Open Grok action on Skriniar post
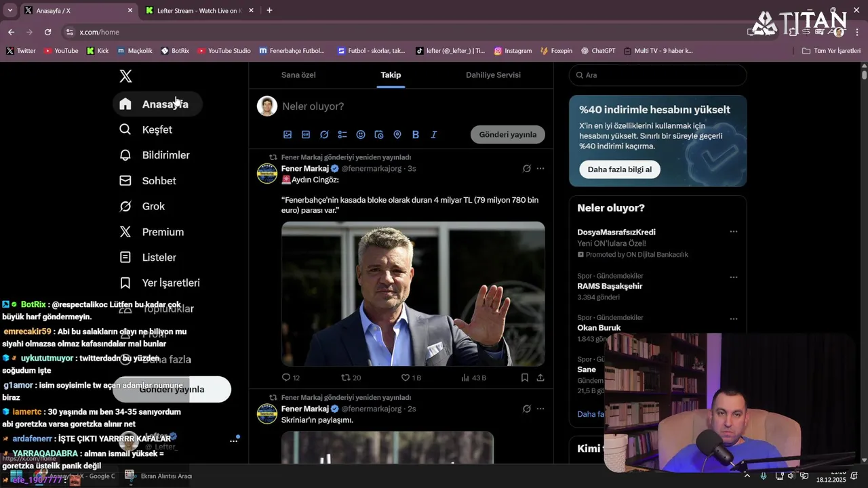Viewport: 868px width, 488px height. click(527, 409)
